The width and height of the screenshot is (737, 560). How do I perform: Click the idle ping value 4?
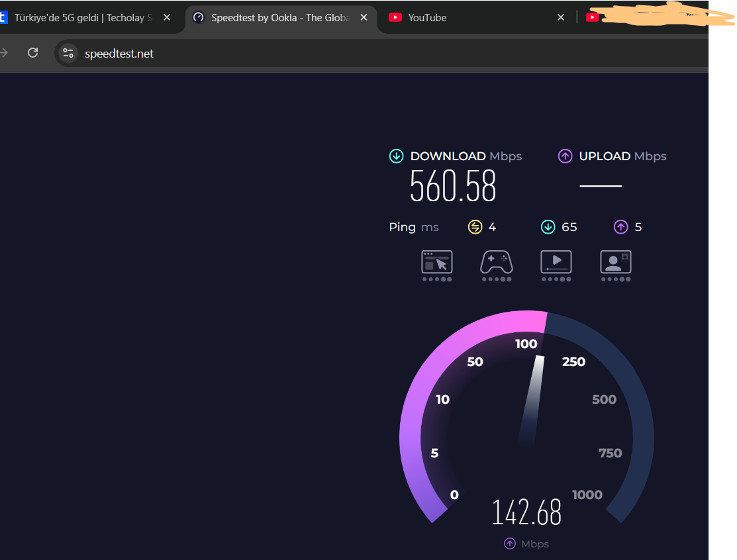point(492,228)
